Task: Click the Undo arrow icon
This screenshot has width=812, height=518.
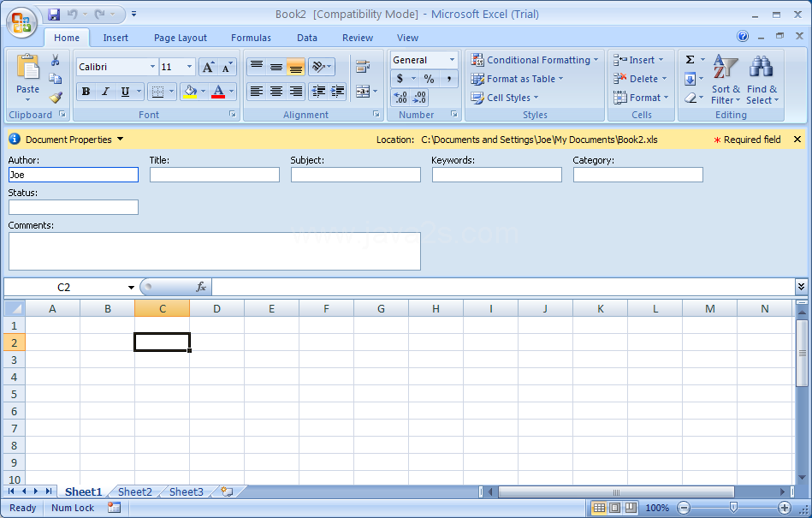Action: tap(72, 15)
